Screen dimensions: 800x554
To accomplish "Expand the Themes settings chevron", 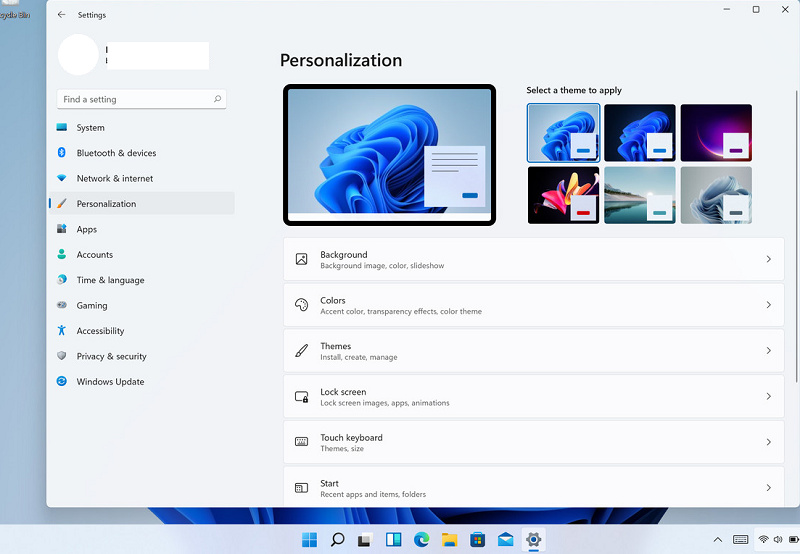I will tap(768, 350).
